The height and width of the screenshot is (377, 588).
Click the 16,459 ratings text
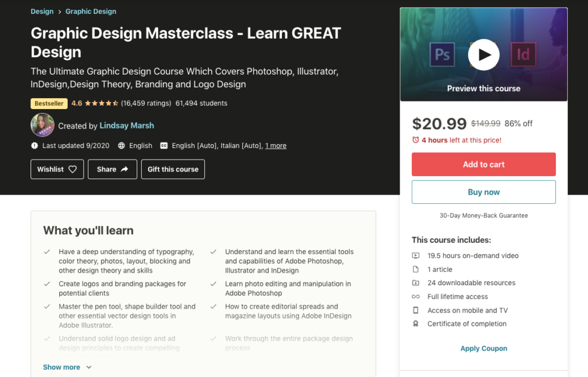(146, 103)
